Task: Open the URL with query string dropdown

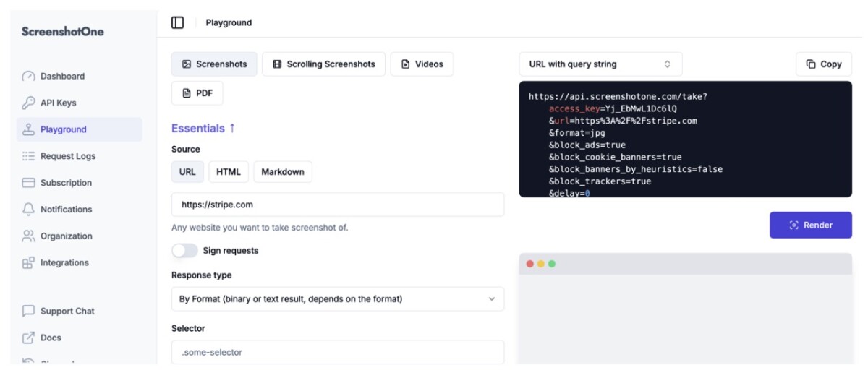Action: 600,64
